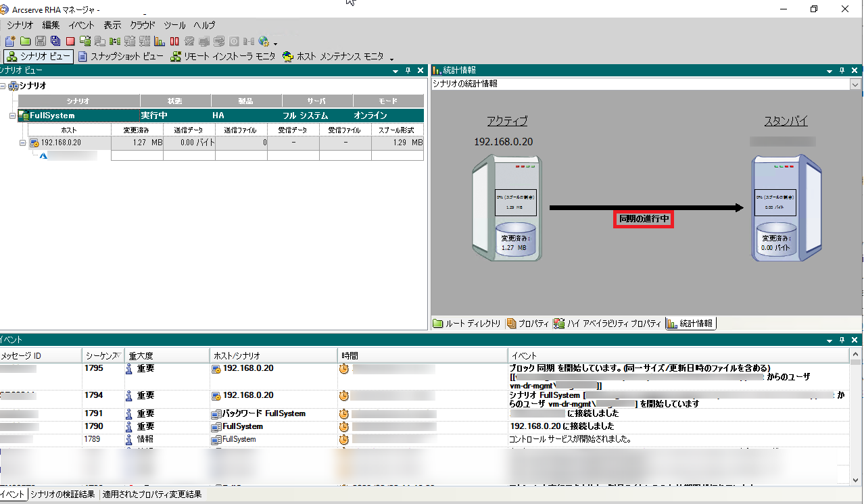Click the globe with gear toolbar icon
Viewport: 864px width, 504px height.
(x=264, y=41)
